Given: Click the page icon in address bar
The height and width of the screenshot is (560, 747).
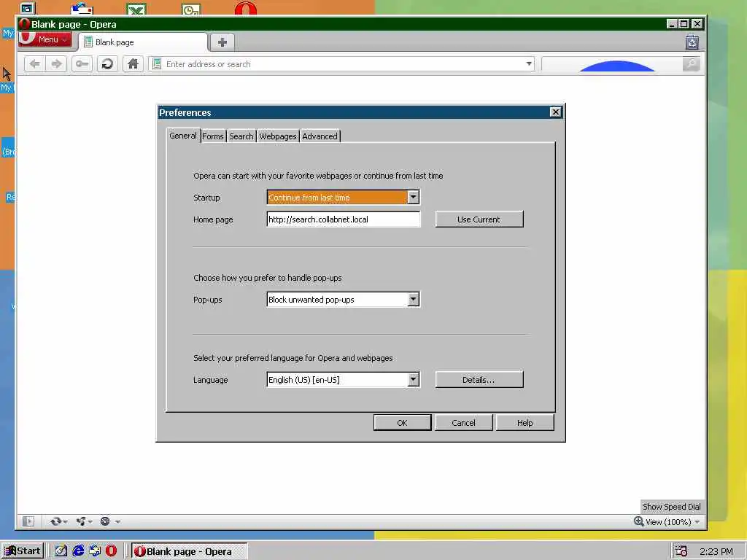Looking at the screenshot, I should (x=157, y=64).
